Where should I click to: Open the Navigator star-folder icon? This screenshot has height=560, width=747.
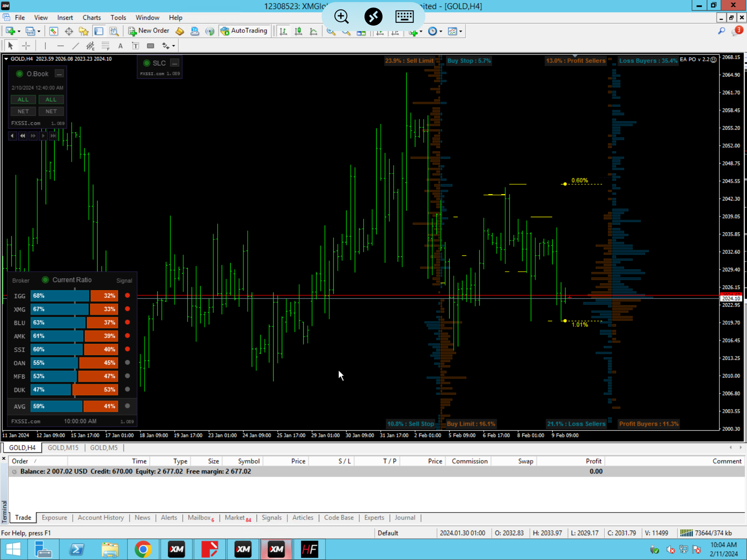[83, 31]
